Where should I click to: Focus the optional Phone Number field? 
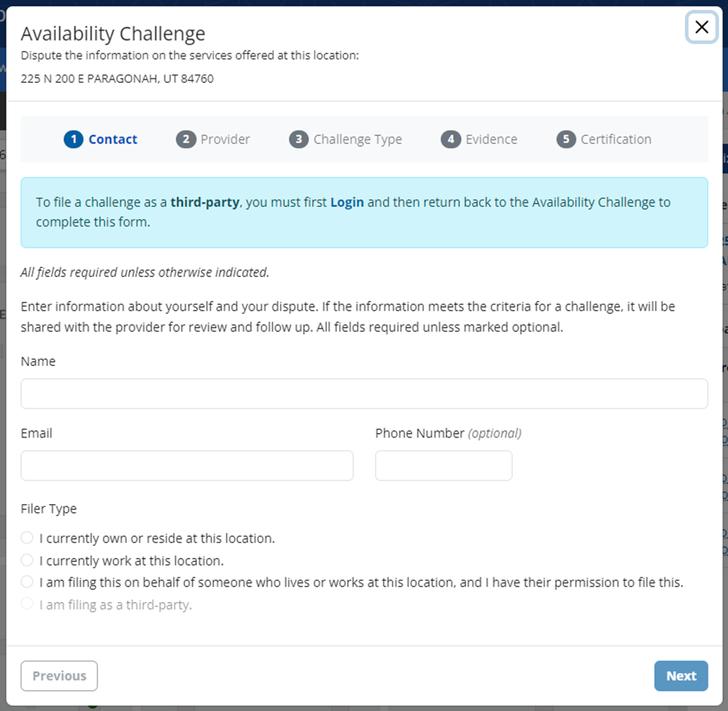pos(444,465)
